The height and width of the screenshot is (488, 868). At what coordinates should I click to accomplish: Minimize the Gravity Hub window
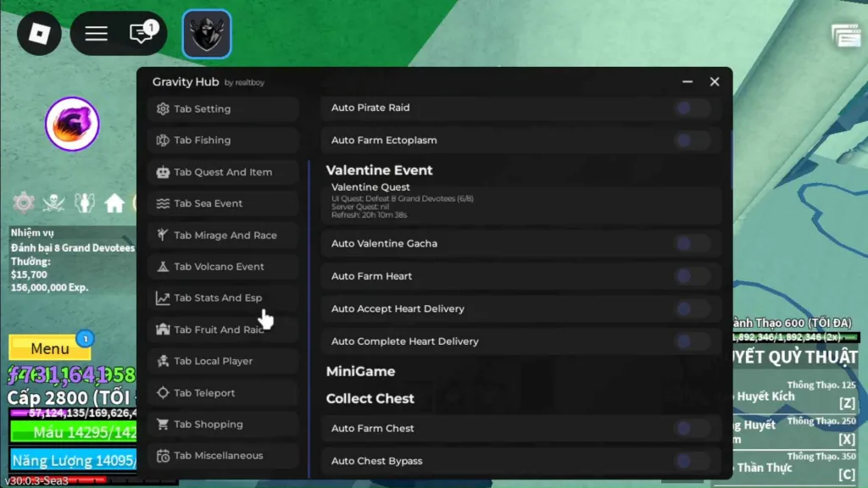click(687, 82)
